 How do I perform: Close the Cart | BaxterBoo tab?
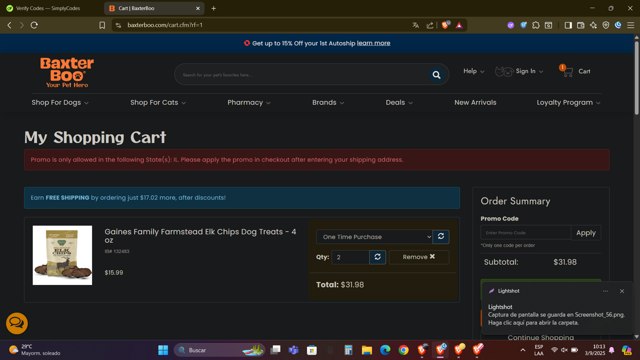198,8
